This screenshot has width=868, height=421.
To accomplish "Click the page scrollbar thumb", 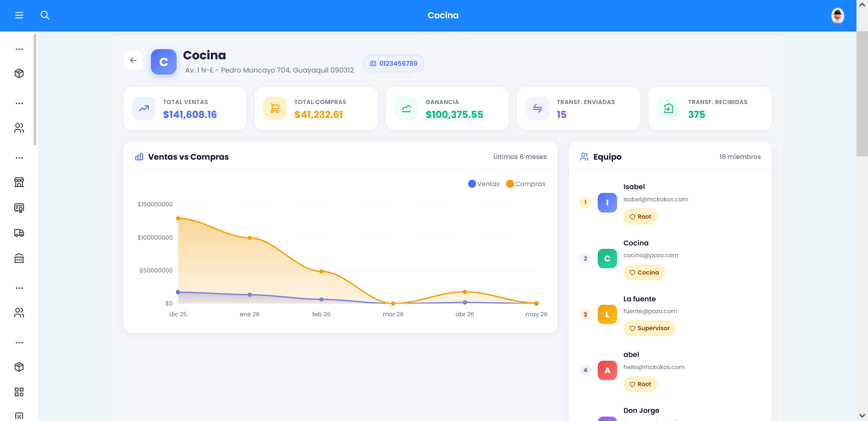I will click(x=862, y=94).
